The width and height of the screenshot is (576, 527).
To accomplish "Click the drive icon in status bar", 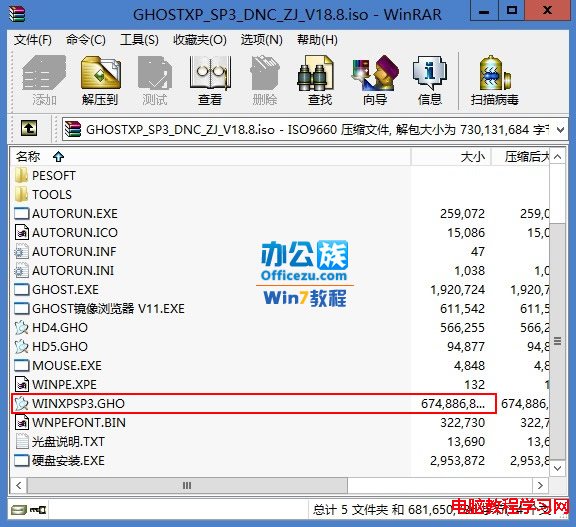I will pyautogui.click(x=18, y=510).
